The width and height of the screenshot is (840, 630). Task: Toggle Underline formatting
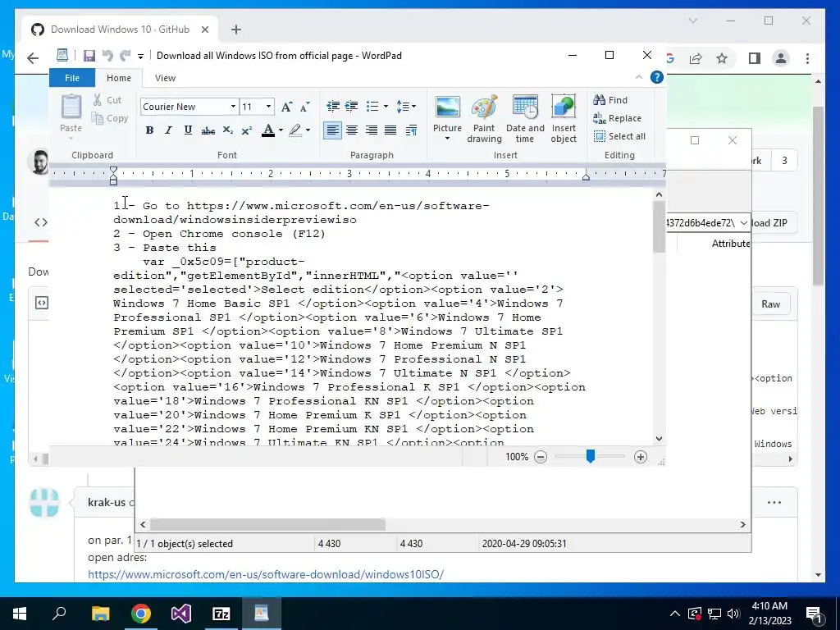tap(188, 130)
